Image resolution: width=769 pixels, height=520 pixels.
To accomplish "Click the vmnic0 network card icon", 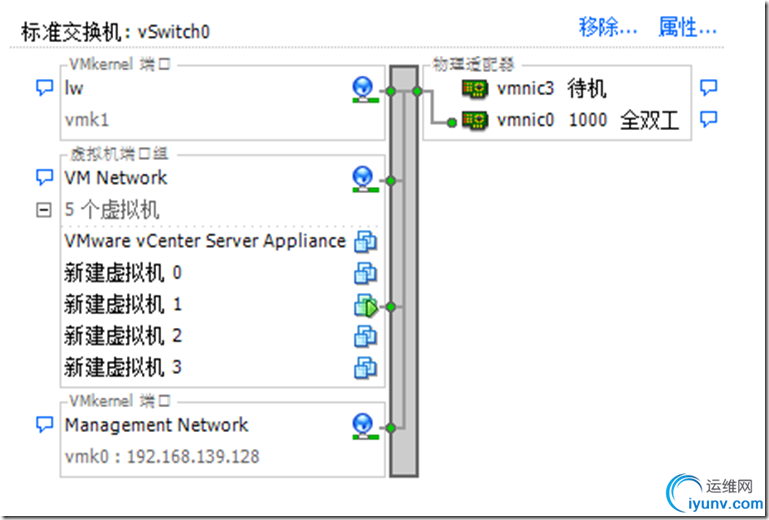I will tap(475, 120).
